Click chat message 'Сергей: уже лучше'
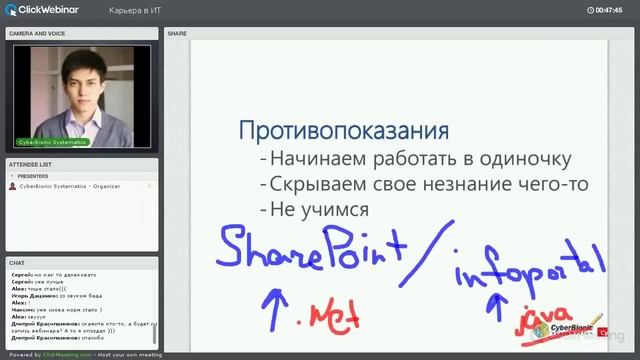 pos(38,282)
